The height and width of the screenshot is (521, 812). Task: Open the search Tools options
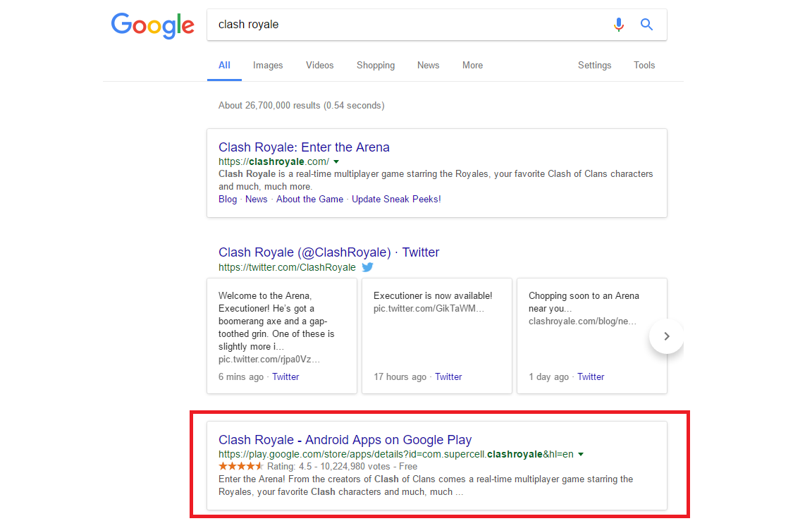(x=644, y=65)
